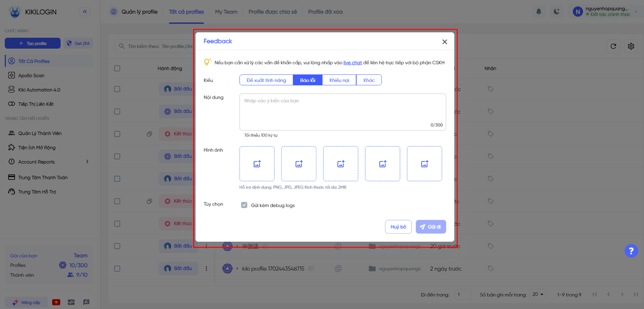644x309 pixels.
Task: Select the Đề xuất tính năng feedback type
Action: 266,80
